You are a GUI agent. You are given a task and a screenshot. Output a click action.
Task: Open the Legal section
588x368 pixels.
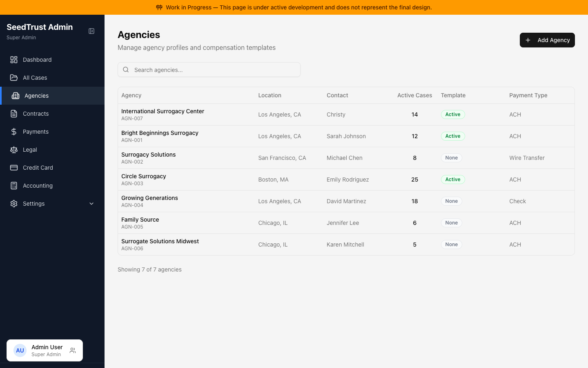point(52,150)
